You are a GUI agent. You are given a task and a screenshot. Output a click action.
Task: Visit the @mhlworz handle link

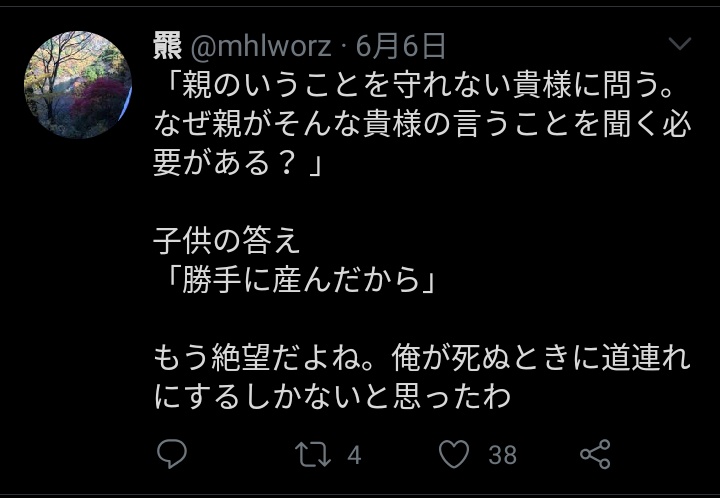(x=260, y=46)
